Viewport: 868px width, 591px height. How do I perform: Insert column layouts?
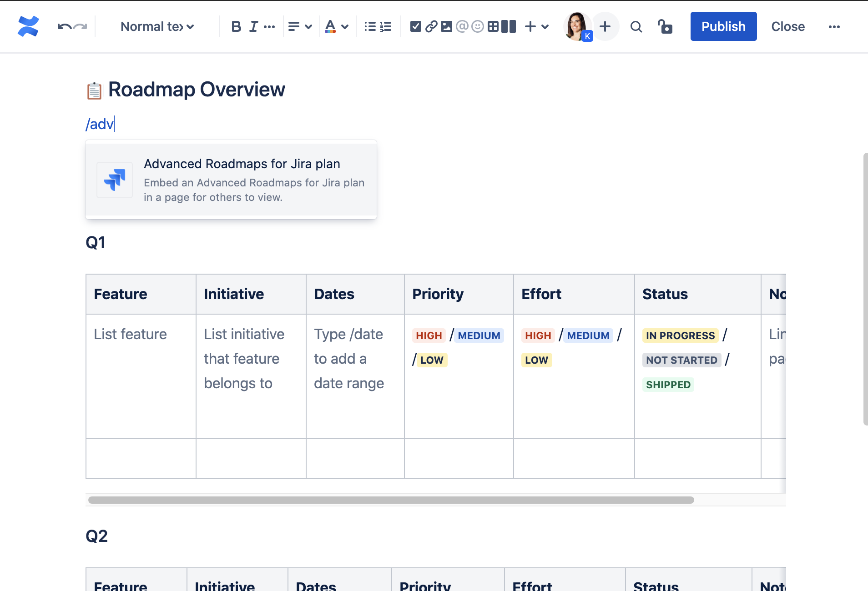click(x=509, y=26)
